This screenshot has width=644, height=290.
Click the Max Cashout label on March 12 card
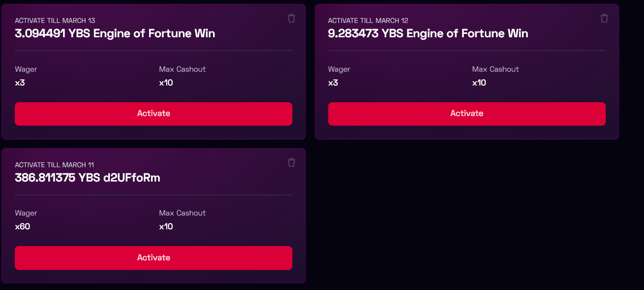495,69
